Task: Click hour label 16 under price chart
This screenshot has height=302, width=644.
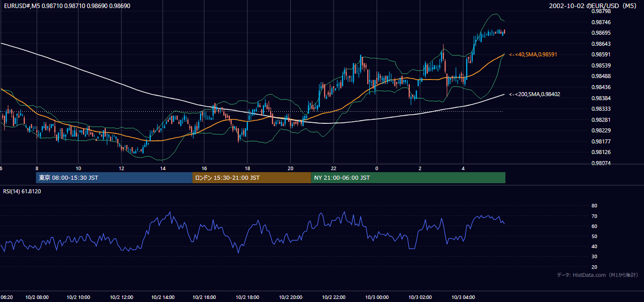Action: [x=205, y=168]
